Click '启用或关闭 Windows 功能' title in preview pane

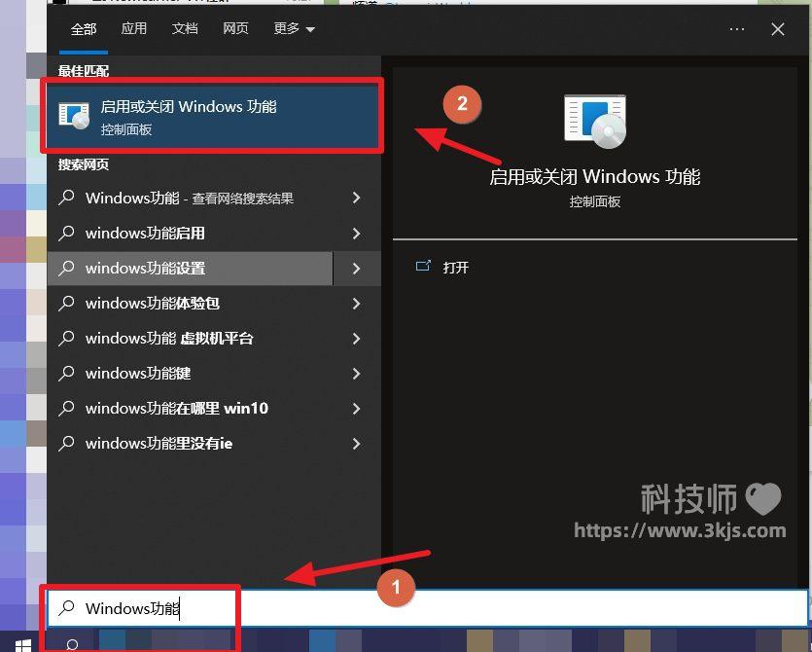(x=595, y=177)
